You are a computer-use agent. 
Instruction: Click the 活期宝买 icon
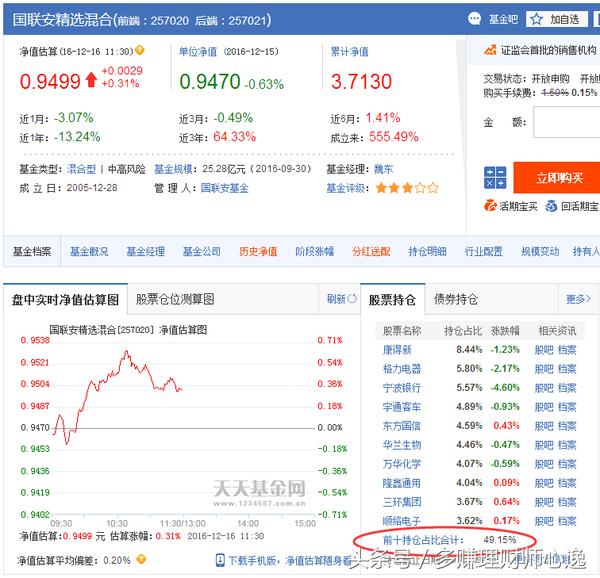coord(490,206)
